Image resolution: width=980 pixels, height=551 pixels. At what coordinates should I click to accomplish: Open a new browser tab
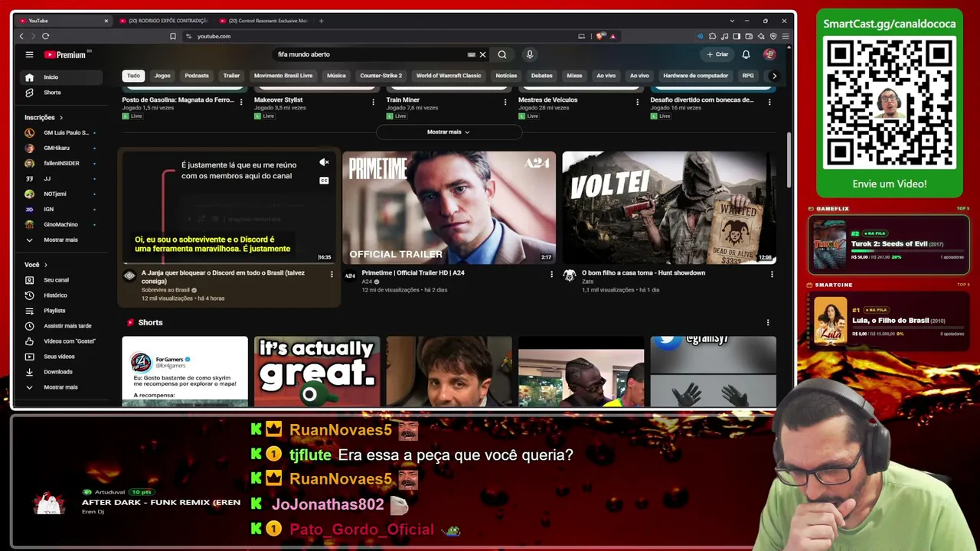[x=322, y=21]
